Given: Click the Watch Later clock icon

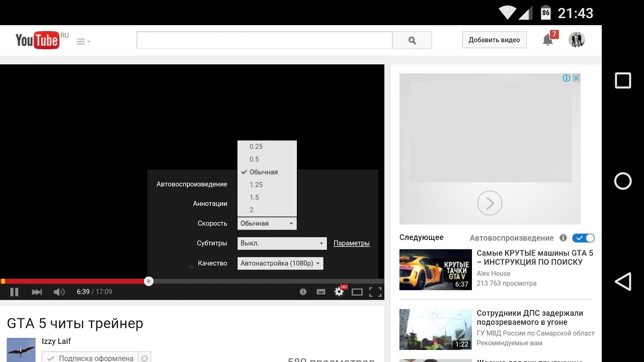Looking at the screenshot, I should coord(303,292).
